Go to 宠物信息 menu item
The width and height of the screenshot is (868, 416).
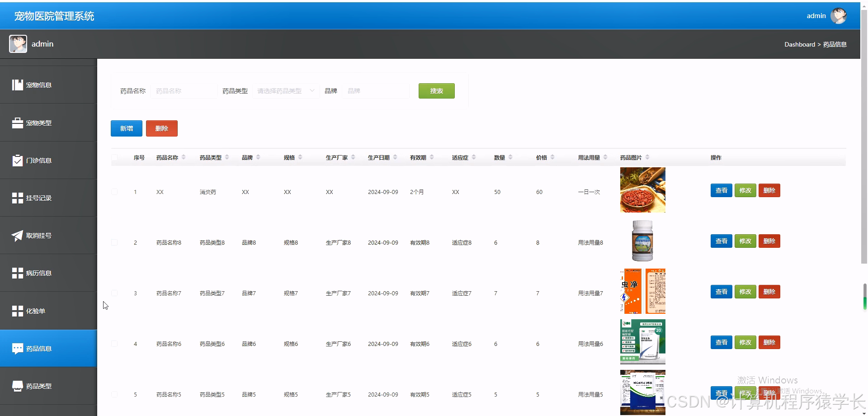(x=48, y=85)
